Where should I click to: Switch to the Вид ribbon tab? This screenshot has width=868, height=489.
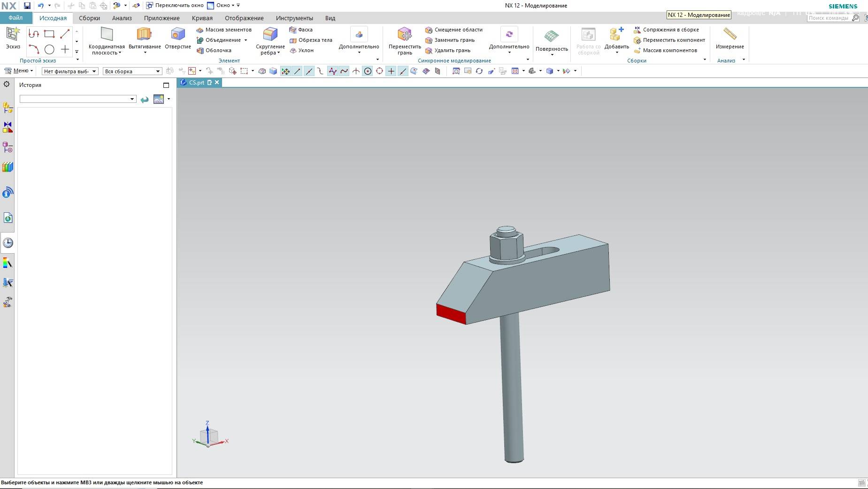[x=330, y=18]
